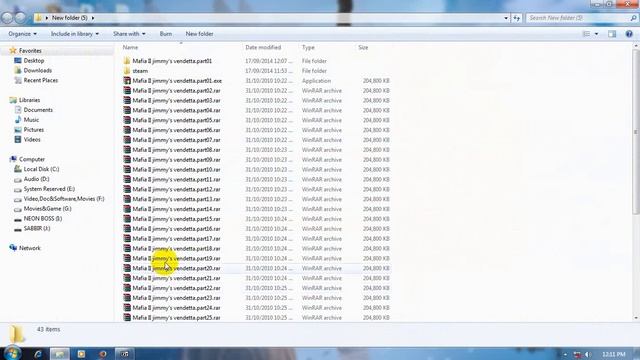
Task: Expand the breadcrumb arrow after New folder (5)
Action: coord(93,18)
